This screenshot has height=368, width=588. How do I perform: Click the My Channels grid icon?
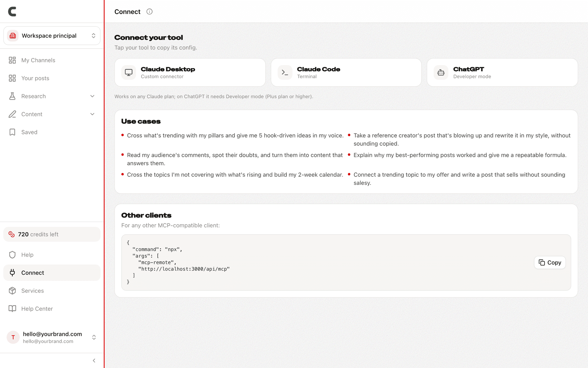(12, 60)
